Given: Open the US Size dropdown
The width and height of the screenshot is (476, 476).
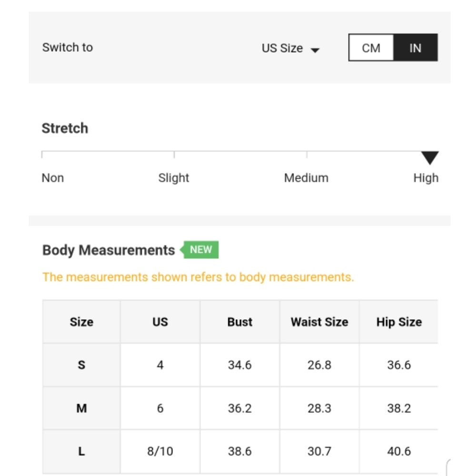Looking at the screenshot, I should coord(290,48).
